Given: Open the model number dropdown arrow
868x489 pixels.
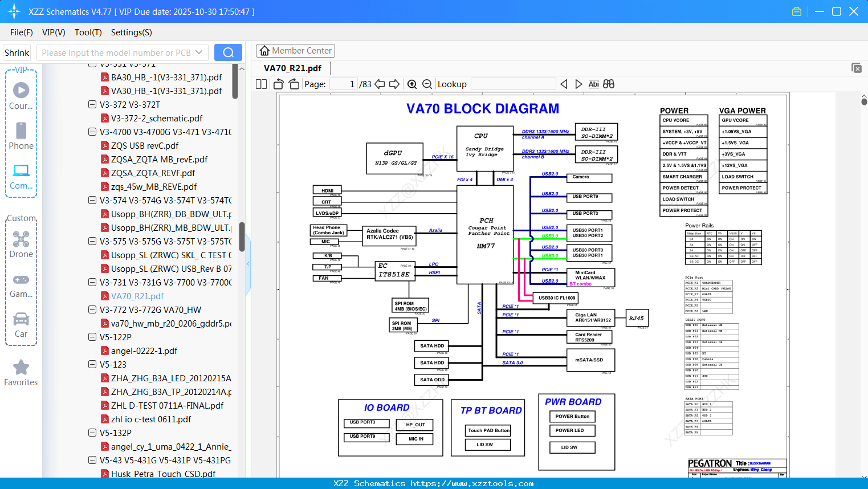Looking at the screenshot, I should click(199, 52).
